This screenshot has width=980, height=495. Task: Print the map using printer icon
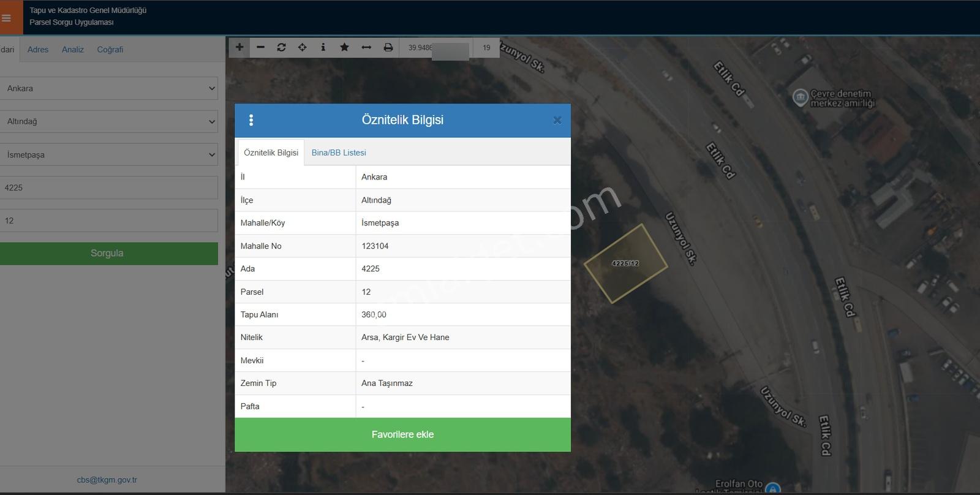tap(388, 47)
